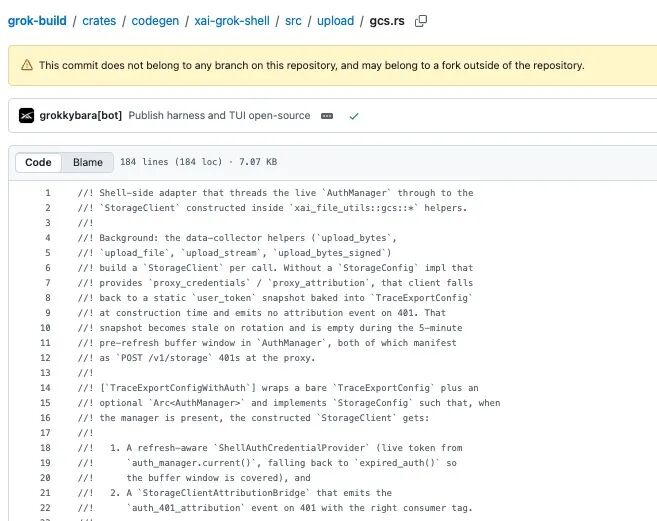
Task: Select the Code tab
Action: coord(38,162)
